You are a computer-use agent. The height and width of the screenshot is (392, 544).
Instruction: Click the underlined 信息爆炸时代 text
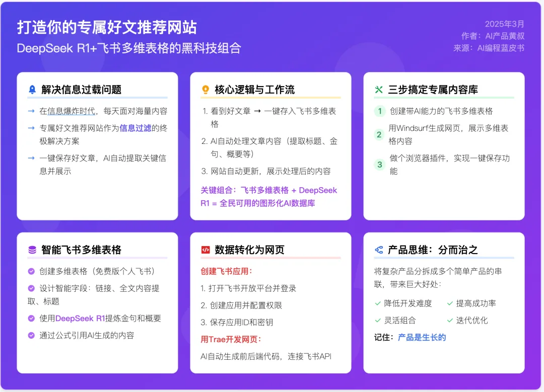point(71,111)
